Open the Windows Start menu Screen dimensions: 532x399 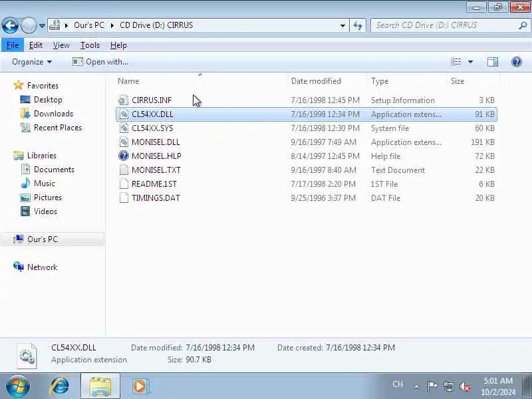click(x=17, y=386)
